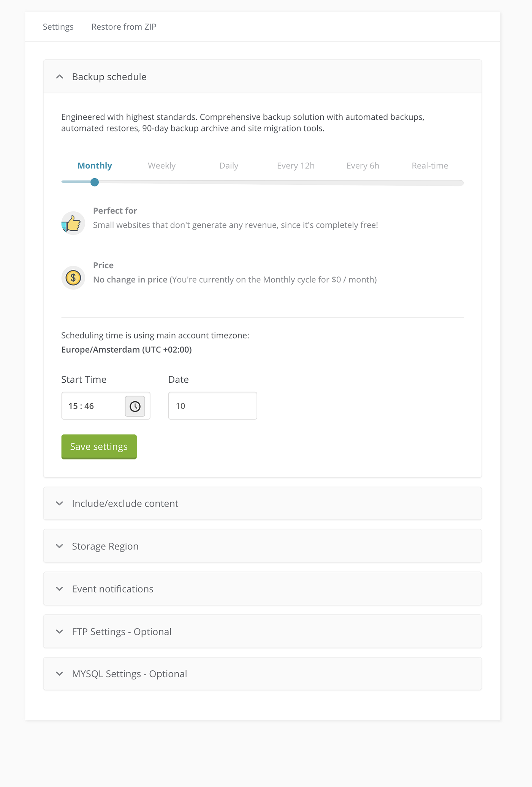532x787 pixels.
Task: Pick the Every 6h schedule option
Action: tap(363, 166)
